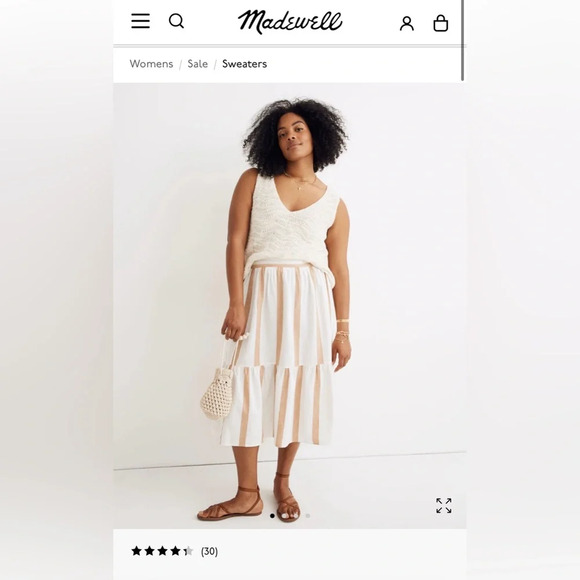
Task: Select the second filled rating star
Action: pyautogui.click(x=149, y=551)
